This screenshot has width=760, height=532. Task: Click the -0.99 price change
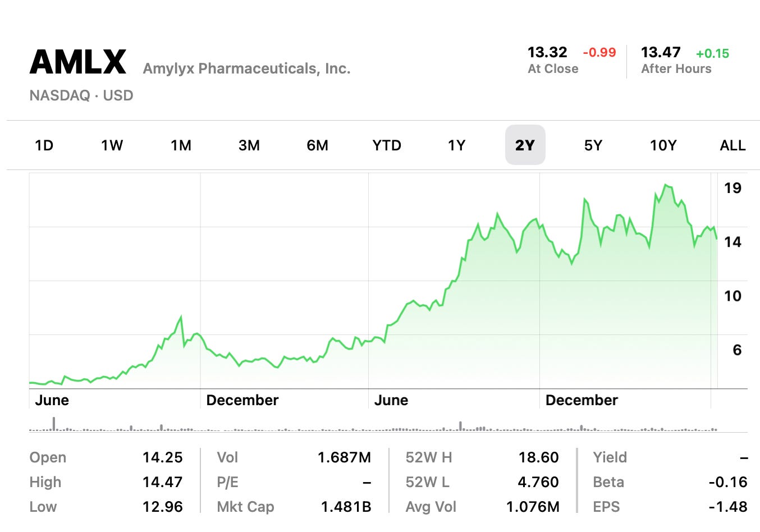point(599,53)
